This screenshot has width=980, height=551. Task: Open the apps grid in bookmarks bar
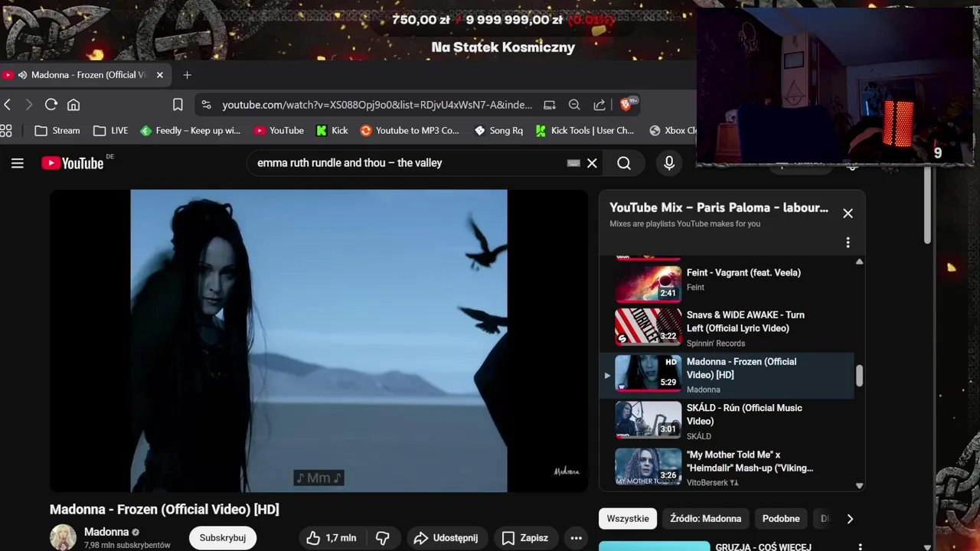(x=6, y=131)
